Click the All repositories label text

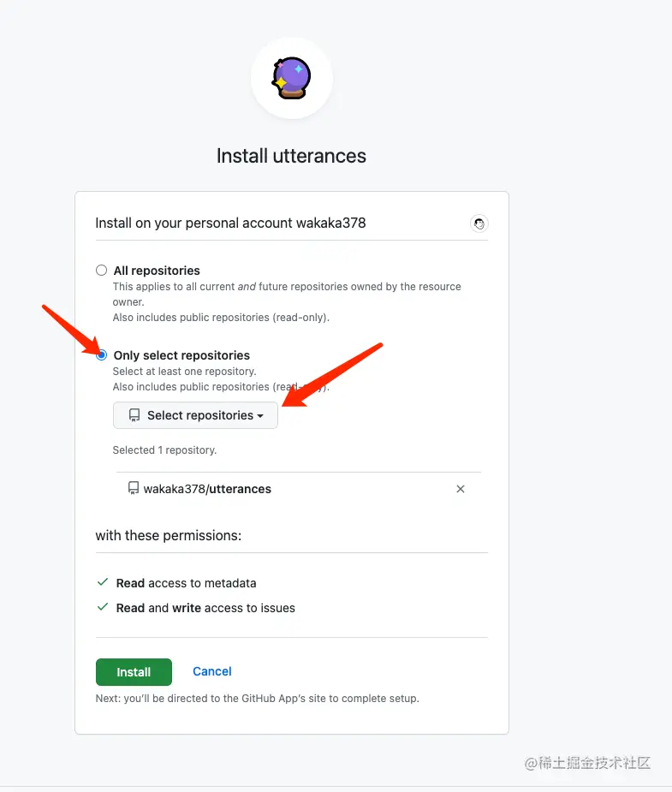pos(157,271)
